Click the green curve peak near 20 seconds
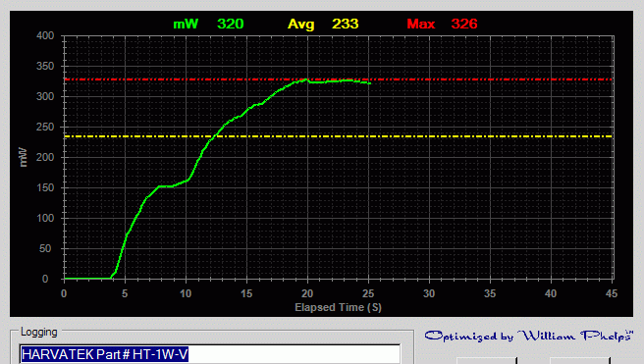Screen dimensions: 644x364 click(x=305, y=79)
